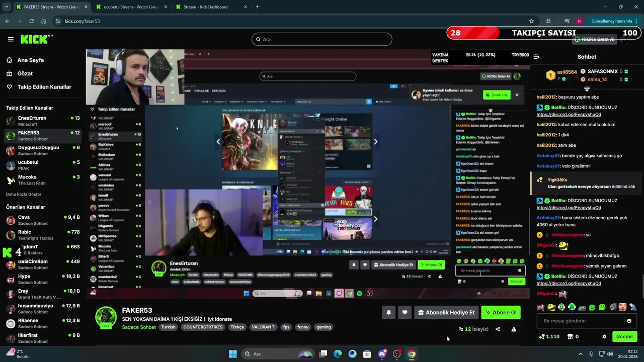Open chat settings gear icon
Viewport: 644px width, 362px height.
click(x=604, y=336)
